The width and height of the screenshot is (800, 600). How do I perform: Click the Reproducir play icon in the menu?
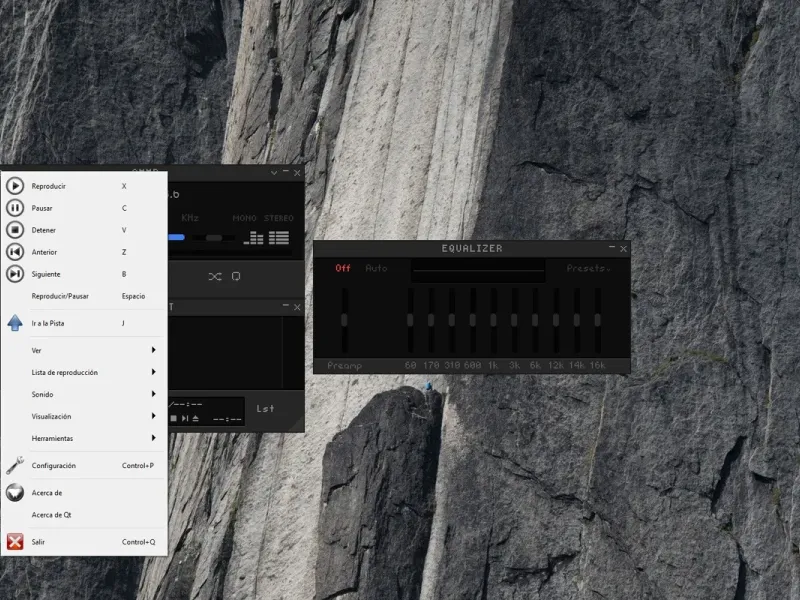click(15, 186)
